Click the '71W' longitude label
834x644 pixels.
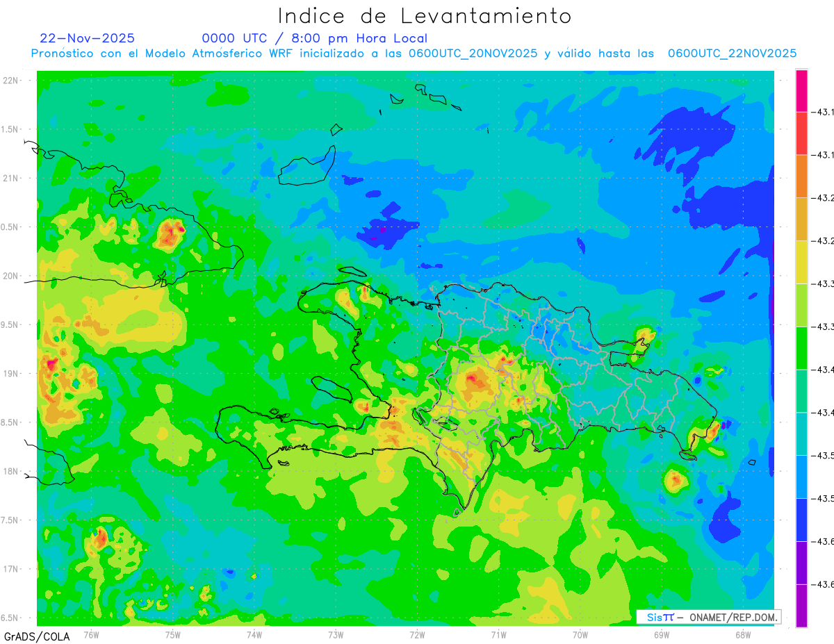pyautogui.click(x=498, y=635)
